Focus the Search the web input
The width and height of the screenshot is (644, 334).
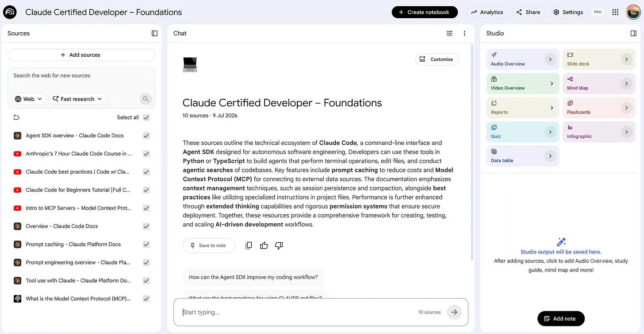click(x=81, y=76)
